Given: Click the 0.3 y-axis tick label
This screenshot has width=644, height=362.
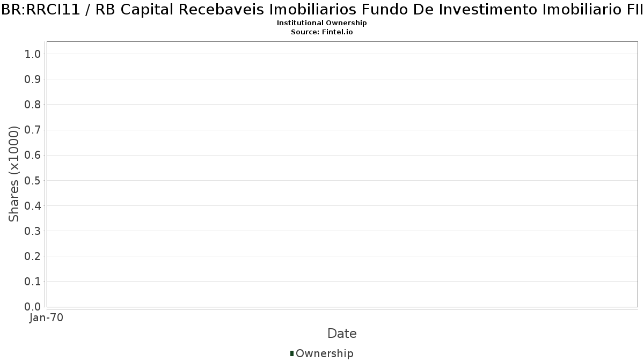Looking at the screenshot, I should [33, 231].
